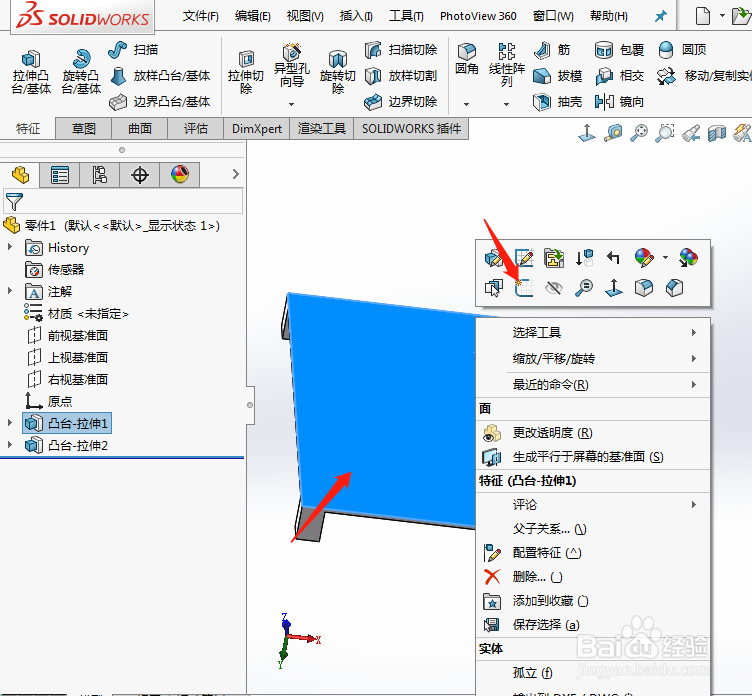Open the Linear Pattern dropdown arrow
This screenshot has width=752, height=696.
(x=506, y=104)
